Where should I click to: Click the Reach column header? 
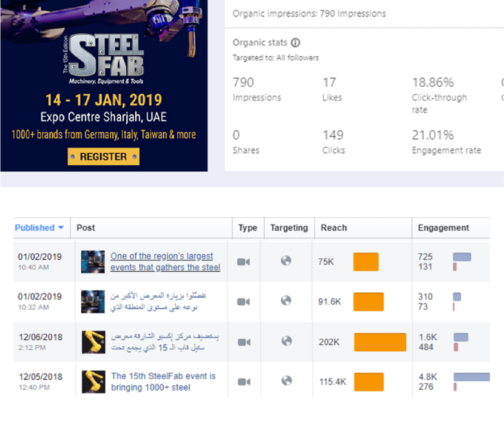pos(333,228)
